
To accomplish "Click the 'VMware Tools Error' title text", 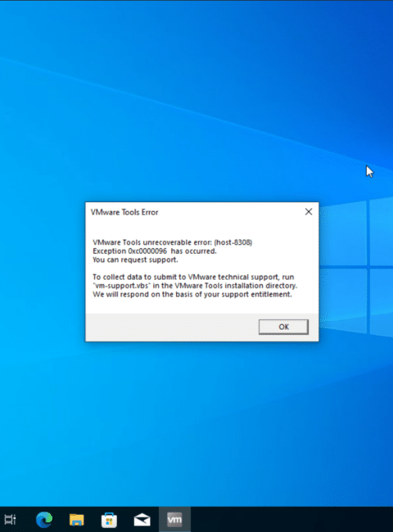I will (x=124, y=213).
